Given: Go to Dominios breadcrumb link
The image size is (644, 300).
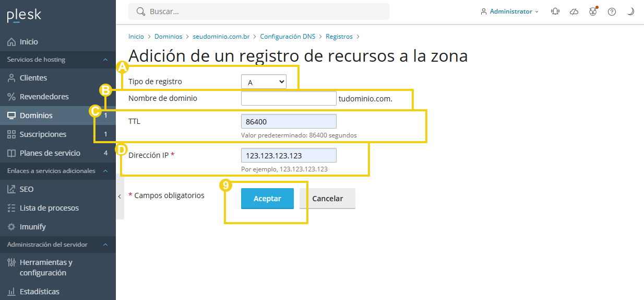Looking at the screenshot, I should [169, 37].
